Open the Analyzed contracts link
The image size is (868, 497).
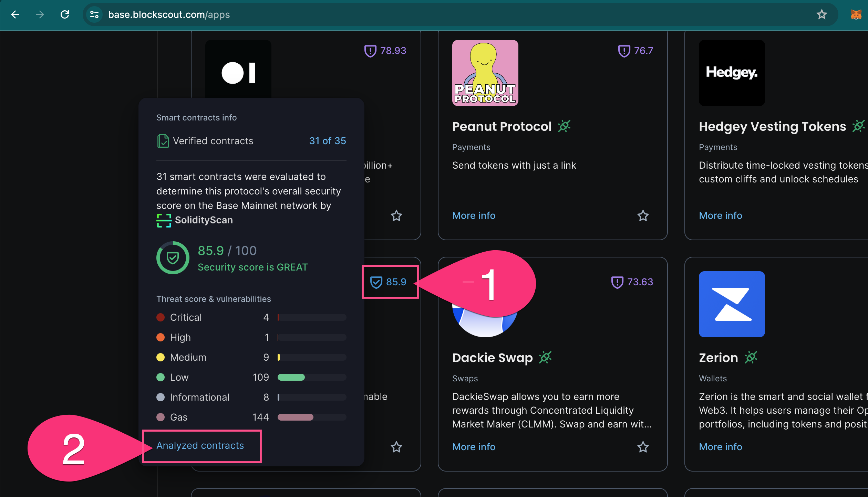(x=200, y=445)
